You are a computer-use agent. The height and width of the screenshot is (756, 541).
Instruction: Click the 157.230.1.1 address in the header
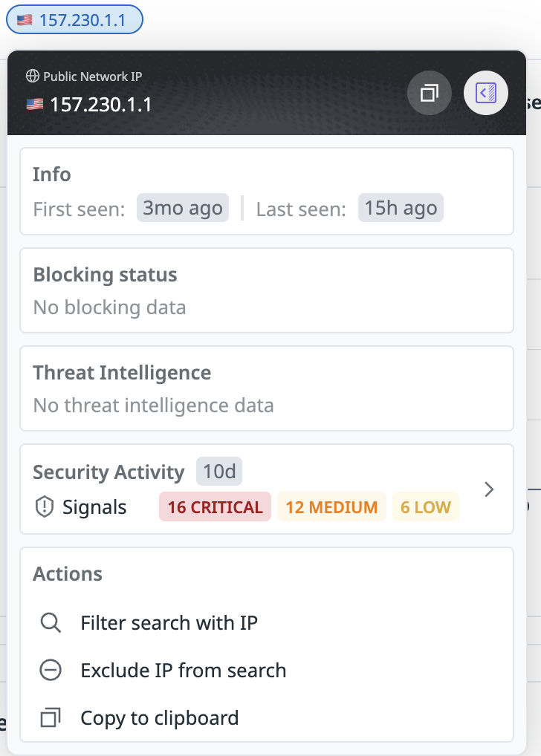(101, 105)
